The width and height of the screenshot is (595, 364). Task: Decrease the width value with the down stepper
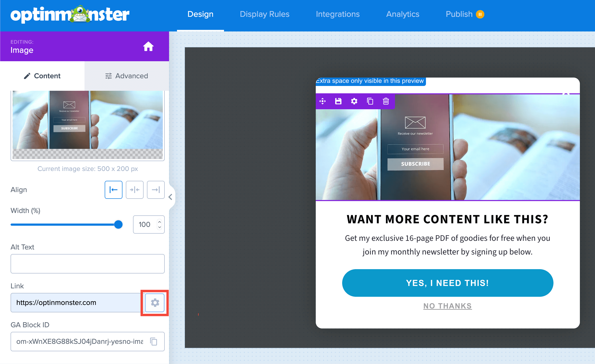[x=159, y=227]
